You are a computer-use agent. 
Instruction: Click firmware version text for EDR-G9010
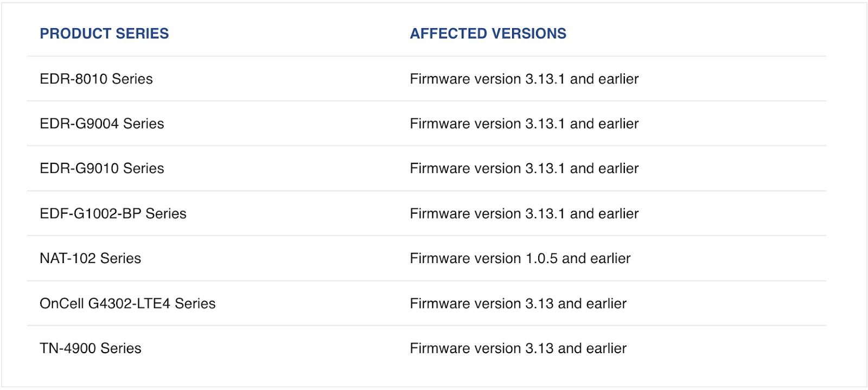pyautogui.click(x=524, y=169)
